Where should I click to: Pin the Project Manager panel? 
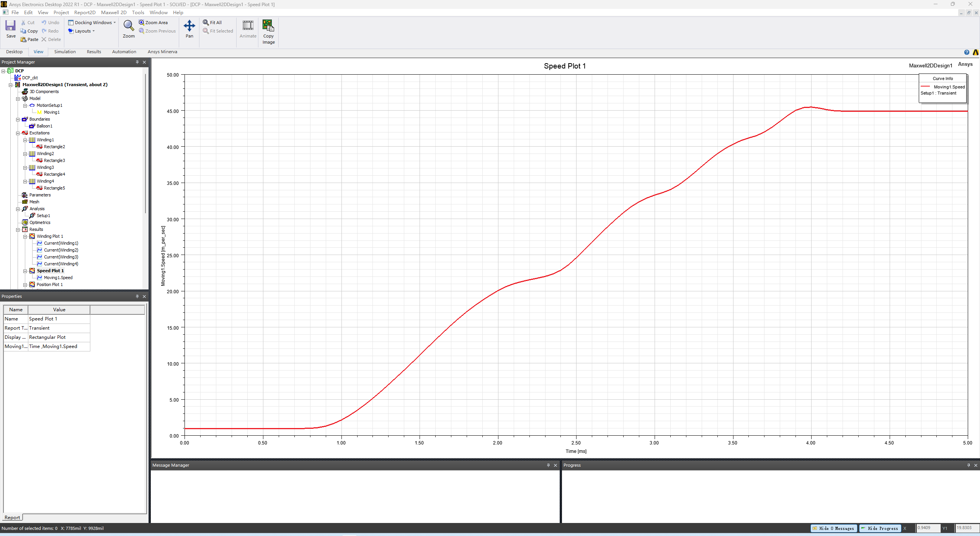tap(137, 62)
